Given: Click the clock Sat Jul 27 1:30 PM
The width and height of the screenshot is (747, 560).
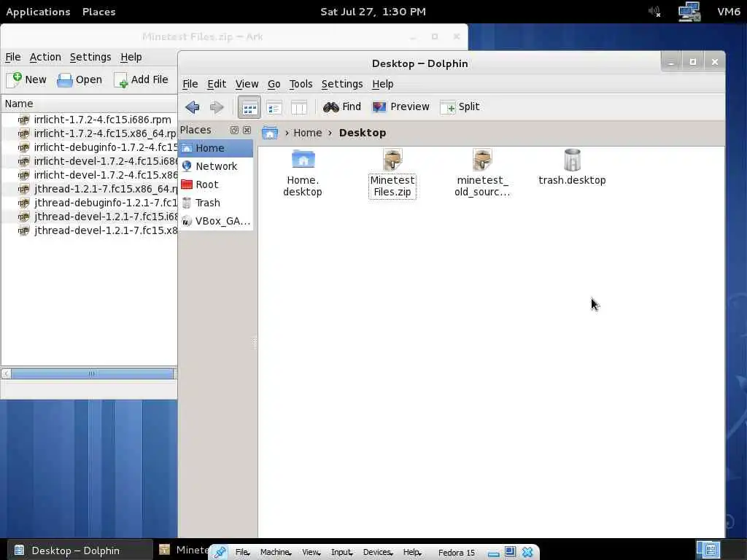Looking at the screenshot, I should coord(373,12).
